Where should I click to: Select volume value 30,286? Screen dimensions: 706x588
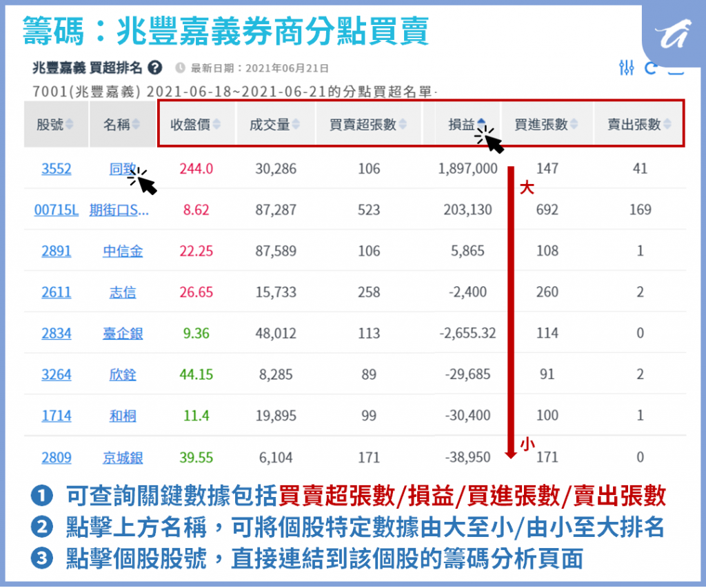pyautogui.click(x=276, y=169)
